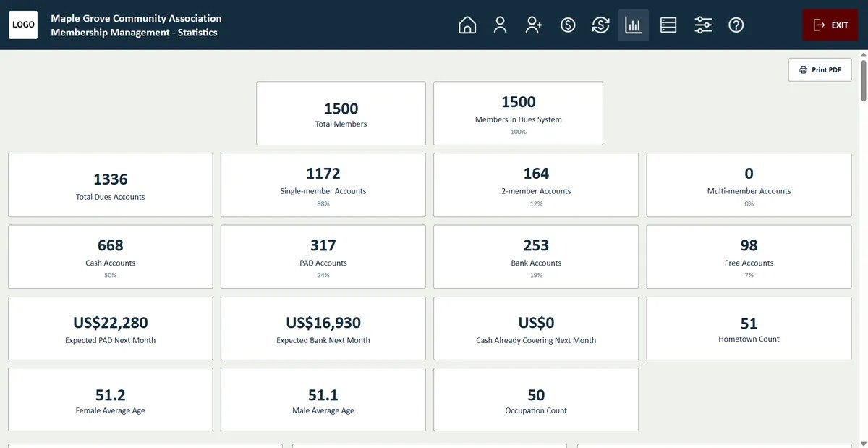The image size is (868, 448).
Task: Click the LOGO box in header
Action: coord(23,25)
